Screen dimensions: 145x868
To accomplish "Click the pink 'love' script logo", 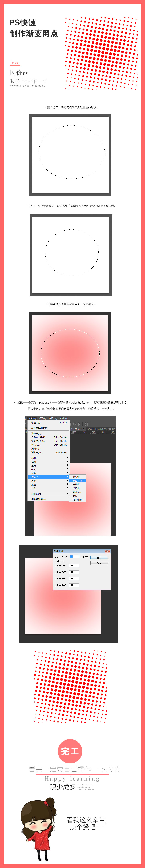I will click(15, 63).
